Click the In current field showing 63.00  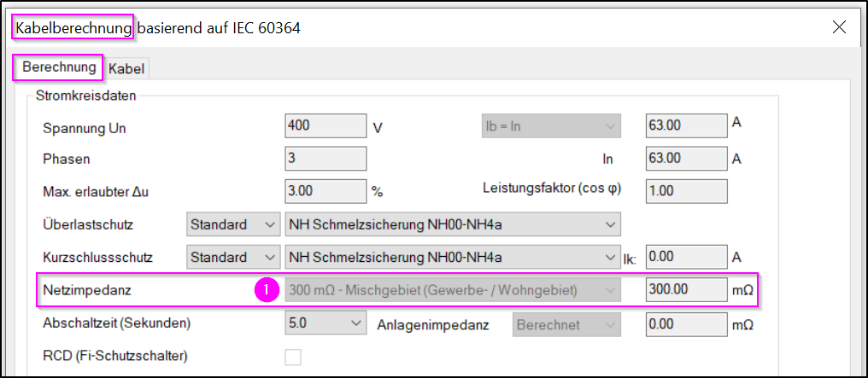click(x=686, y=159)
